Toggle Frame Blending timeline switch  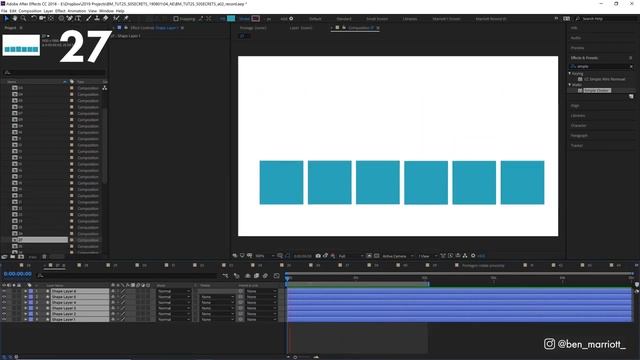pos(256,276)
